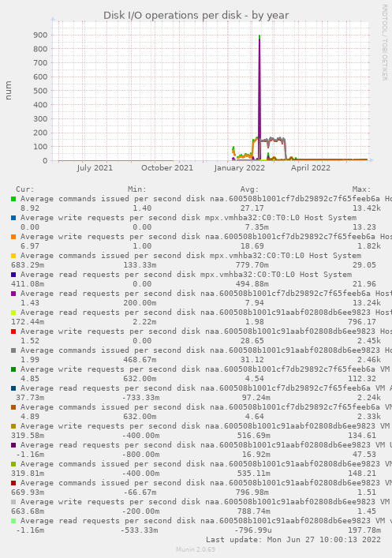Click the tall purple spike peak near 900
The height and width of the screenshot is (558, 392).
pos(259,37)
